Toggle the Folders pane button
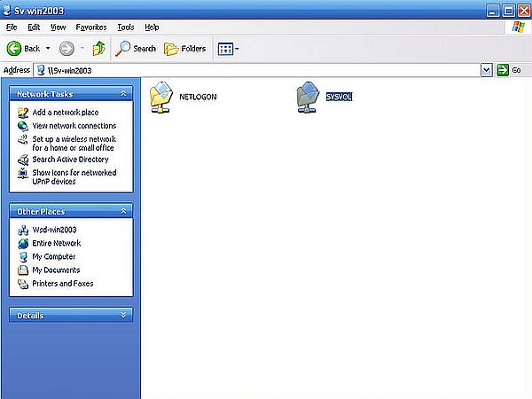Screen dimensions: 532x399 [x=185, y=49]
